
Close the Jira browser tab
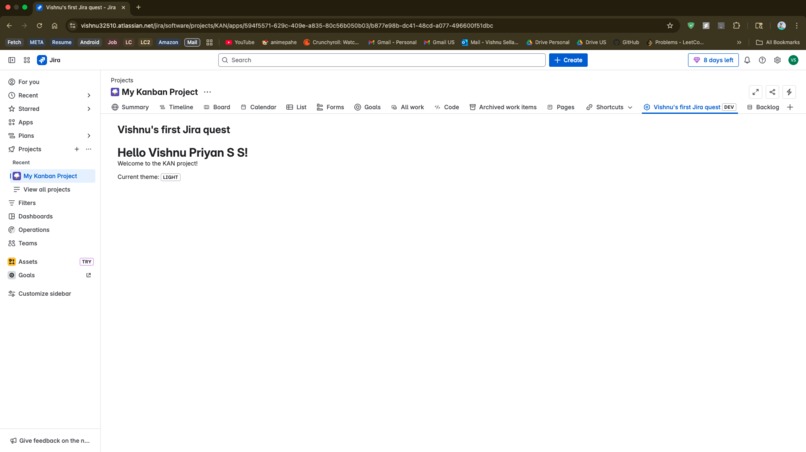(x=123, y=7)
